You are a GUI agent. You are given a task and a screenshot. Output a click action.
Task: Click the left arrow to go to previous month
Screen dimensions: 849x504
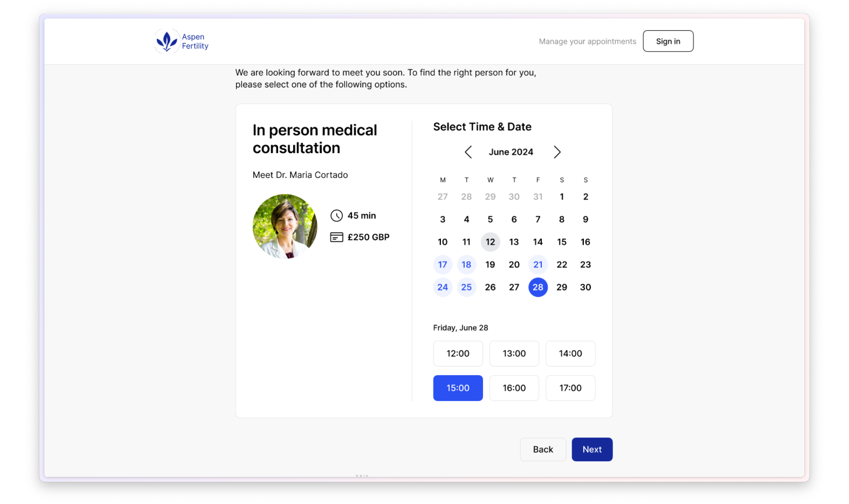[x=467, y=152]
